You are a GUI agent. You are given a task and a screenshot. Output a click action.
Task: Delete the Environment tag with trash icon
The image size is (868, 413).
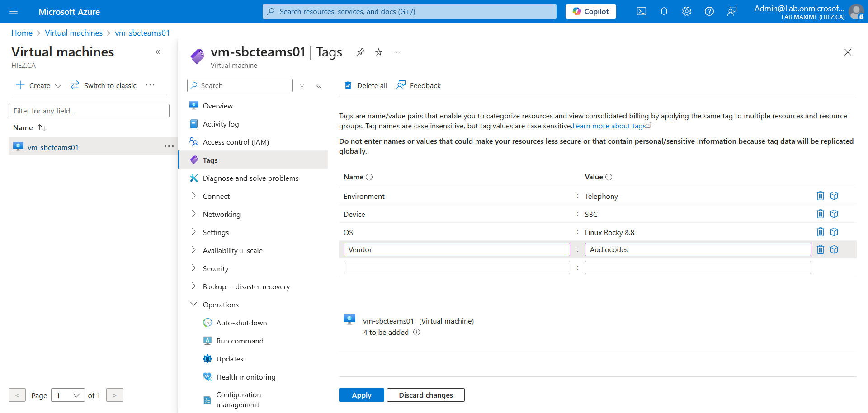point(820,196)
